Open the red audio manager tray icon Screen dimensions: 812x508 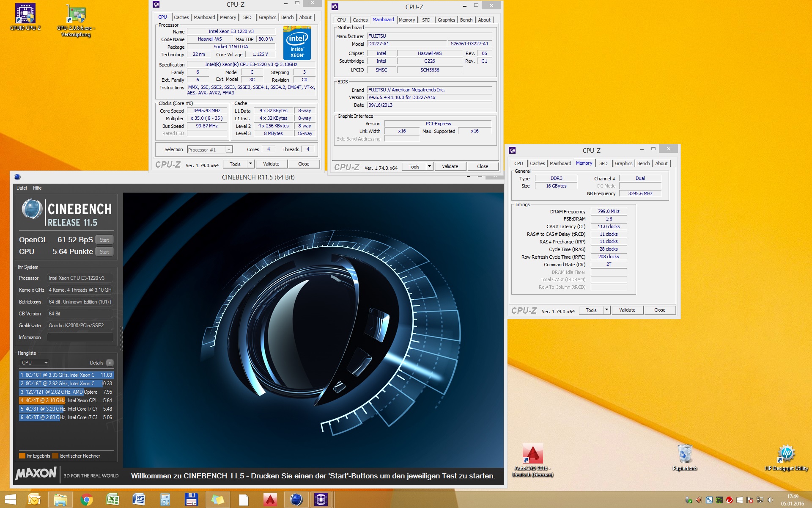click(699, 500)
